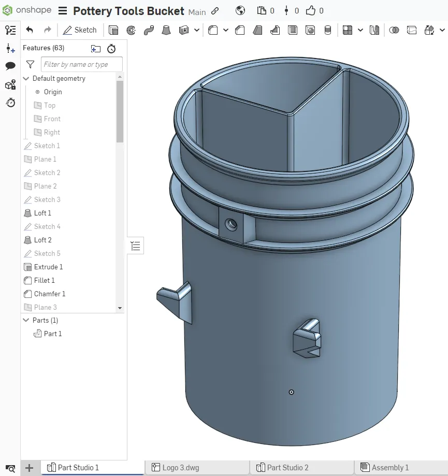
Task: Click the Undo arrow
Action: pos(30,30)
